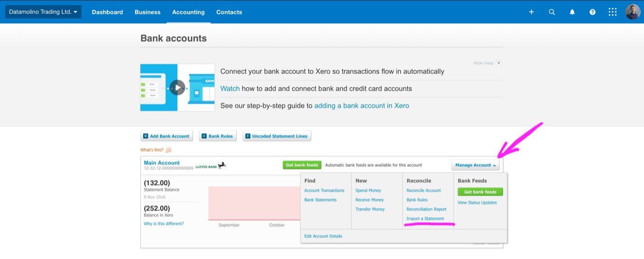This screenshot has width=644, height=259.
Task: Select the Accounting tab
Action: pyautogui.click(x=189, y=12)
